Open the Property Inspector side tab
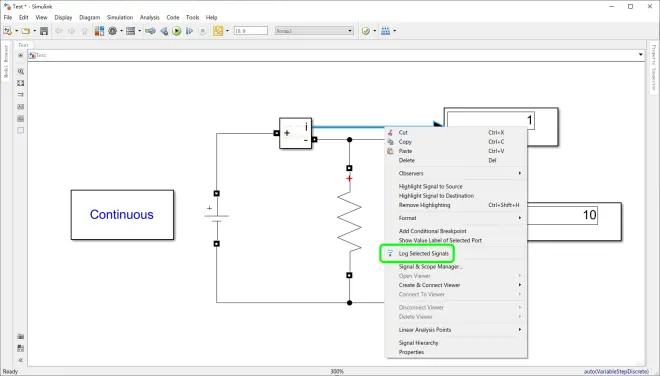This screenshot has height=376, width=660. pyautogui.click(x=654, y=67)
